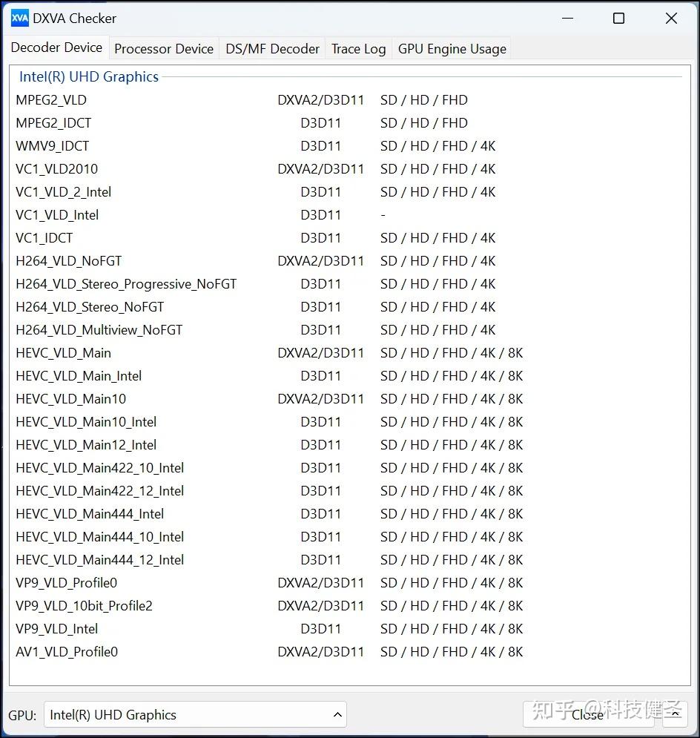700x738 pixels.
Task: Switch to the GPU Engine Usage tab
Action: click(x=452, y=48)
